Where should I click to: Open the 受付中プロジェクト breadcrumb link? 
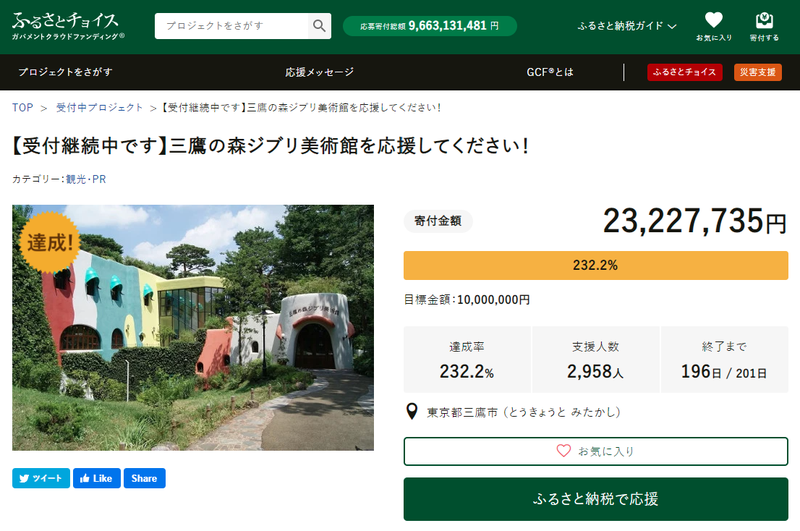tap(99, 108)
